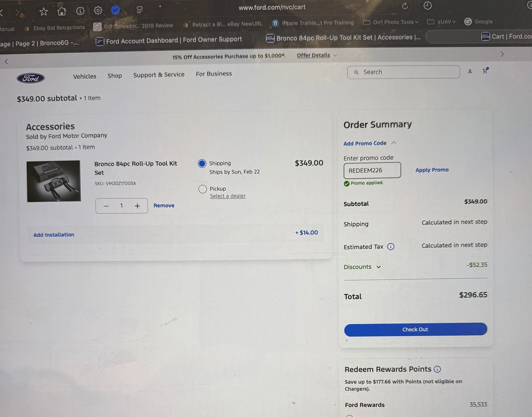Click the browser address bar URL
Viewport: 532px width, 417px height.
click(x=272, y=7)
